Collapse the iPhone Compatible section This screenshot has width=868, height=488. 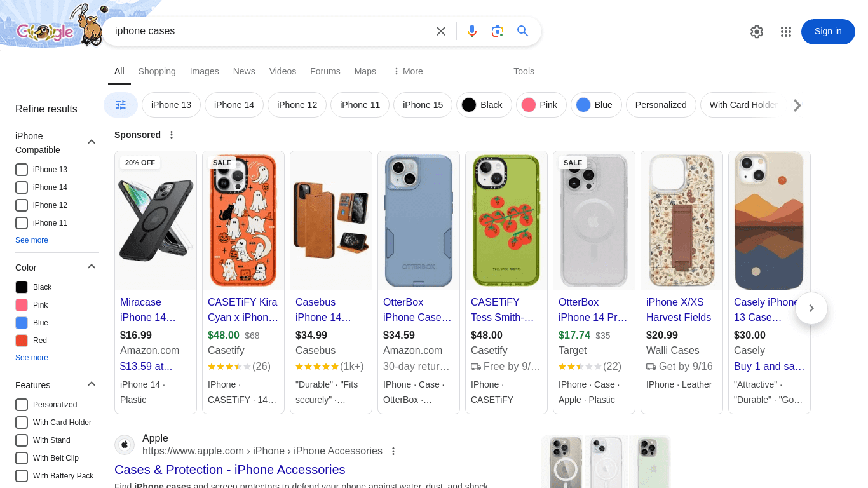tap(92, 142)
